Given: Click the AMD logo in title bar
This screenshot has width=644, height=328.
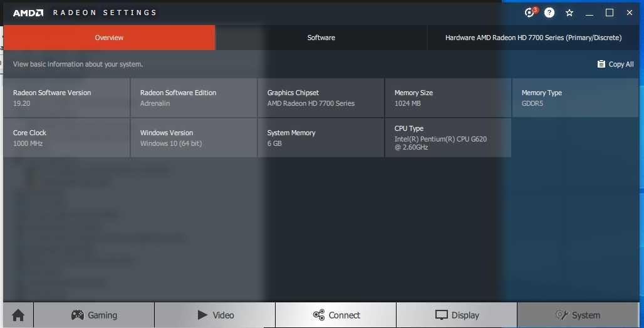Looking at the screenshot, I should tap(28, 13).
